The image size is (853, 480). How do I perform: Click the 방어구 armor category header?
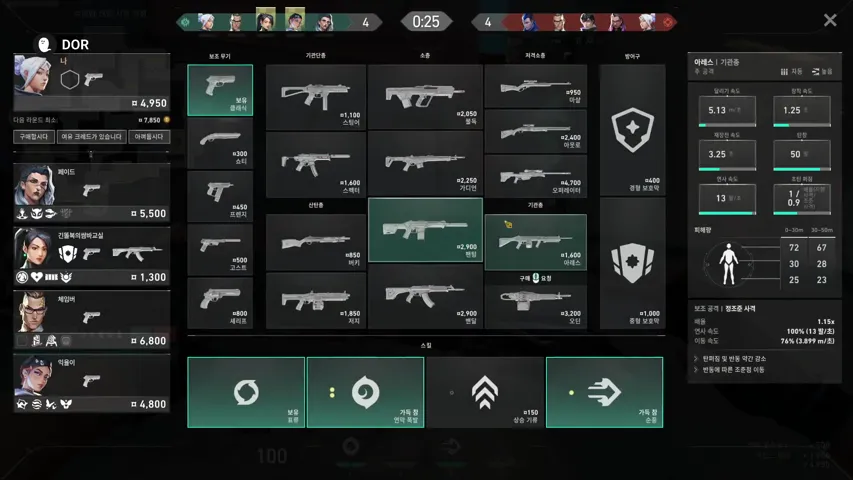coord(632,57)
